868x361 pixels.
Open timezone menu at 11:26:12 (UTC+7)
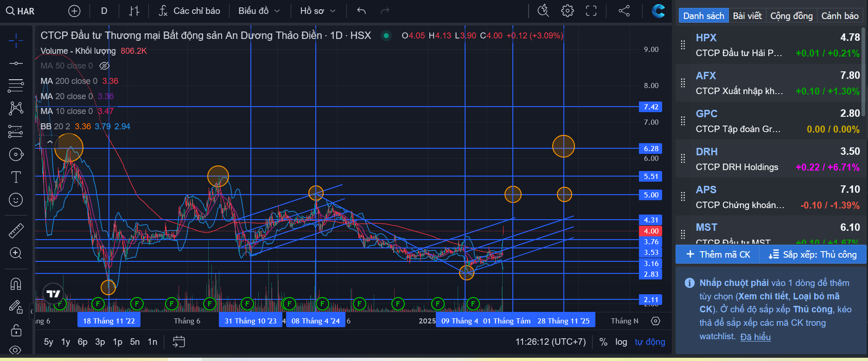pos(551,342)
